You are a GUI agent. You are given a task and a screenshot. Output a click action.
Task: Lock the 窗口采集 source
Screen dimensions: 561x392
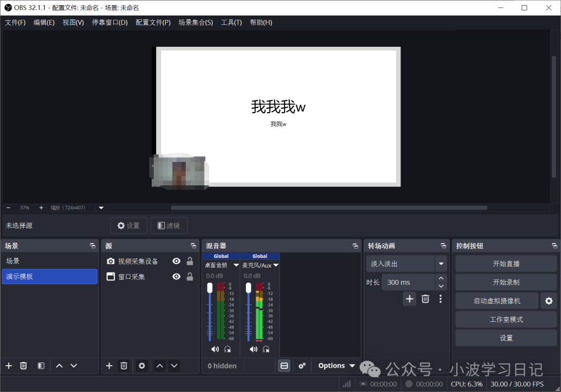(x=191, y=276)
